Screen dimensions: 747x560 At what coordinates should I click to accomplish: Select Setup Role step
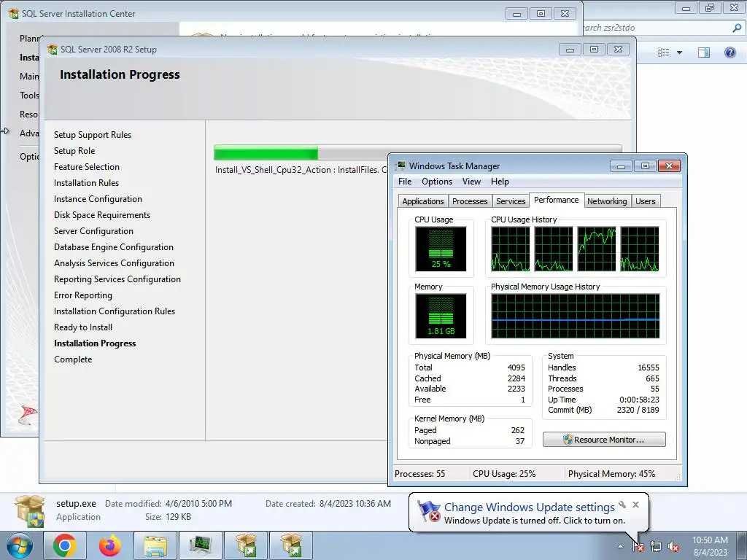click(74, 151)
